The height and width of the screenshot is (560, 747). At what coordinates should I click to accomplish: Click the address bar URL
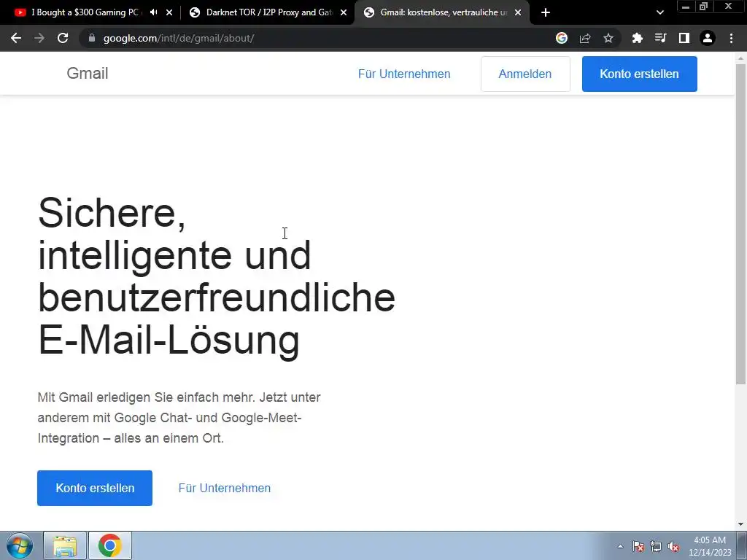tap(179, 38)
